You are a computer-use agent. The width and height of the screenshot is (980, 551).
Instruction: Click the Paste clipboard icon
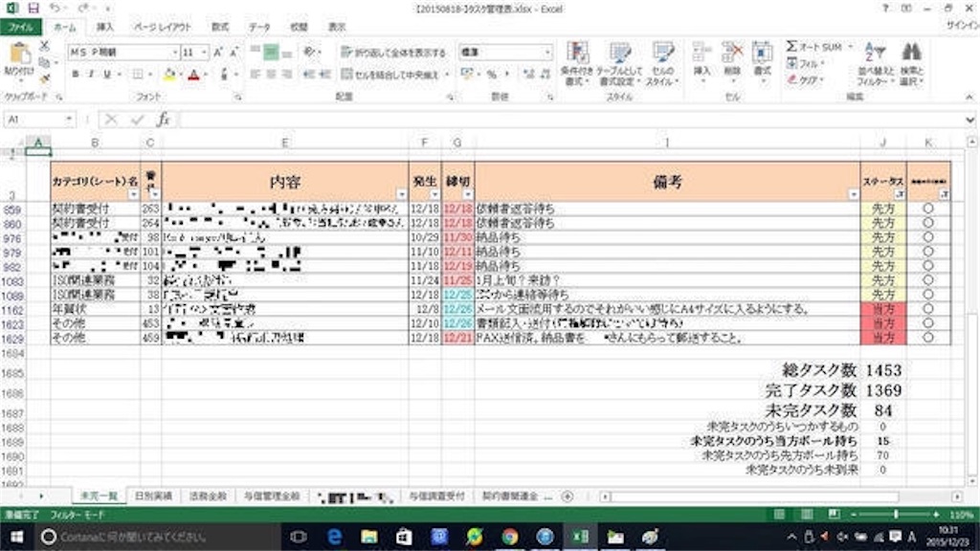[x=19, y=54]
